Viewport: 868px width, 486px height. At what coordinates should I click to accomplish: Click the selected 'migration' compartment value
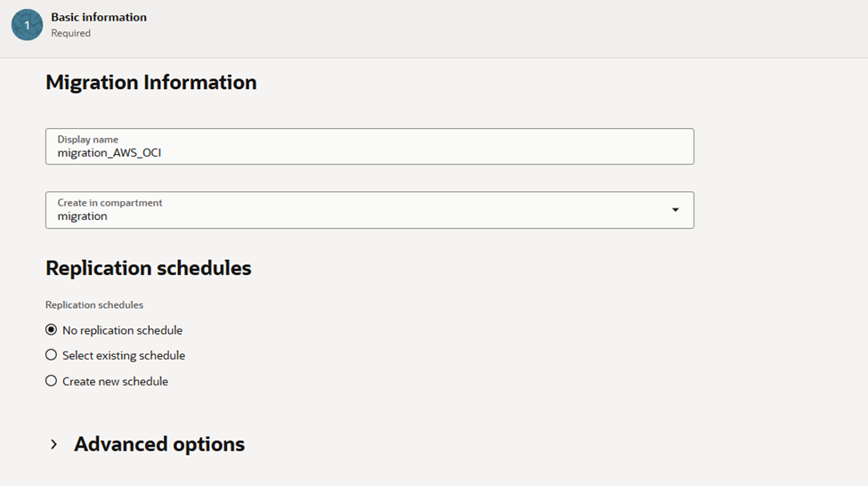point(83,216)
